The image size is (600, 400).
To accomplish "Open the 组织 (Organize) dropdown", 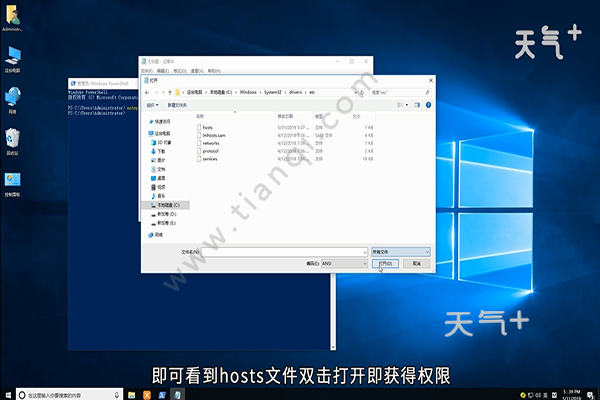I will point(152,105).
